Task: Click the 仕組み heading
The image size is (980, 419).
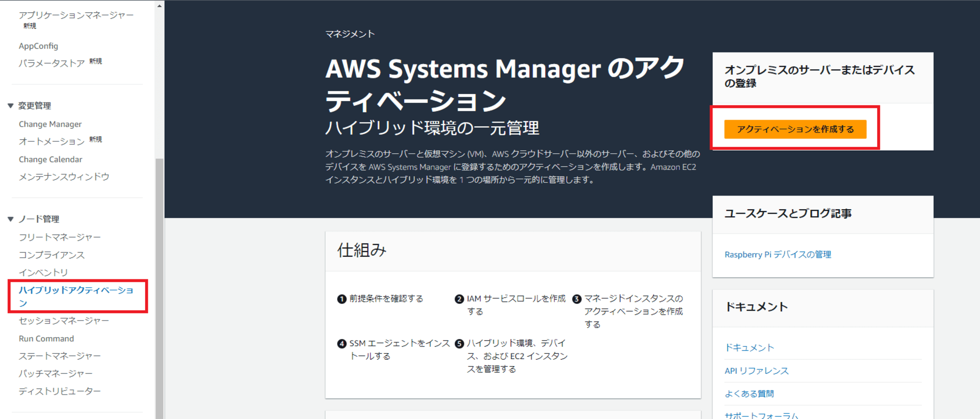Action: pyautogui.click(x=362, y=250)
